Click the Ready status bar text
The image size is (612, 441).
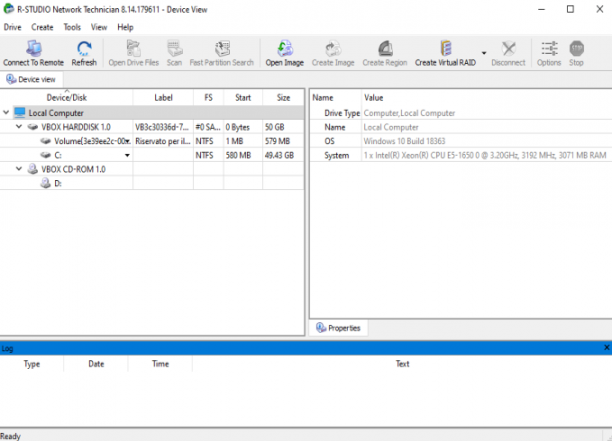click(10, 436)
